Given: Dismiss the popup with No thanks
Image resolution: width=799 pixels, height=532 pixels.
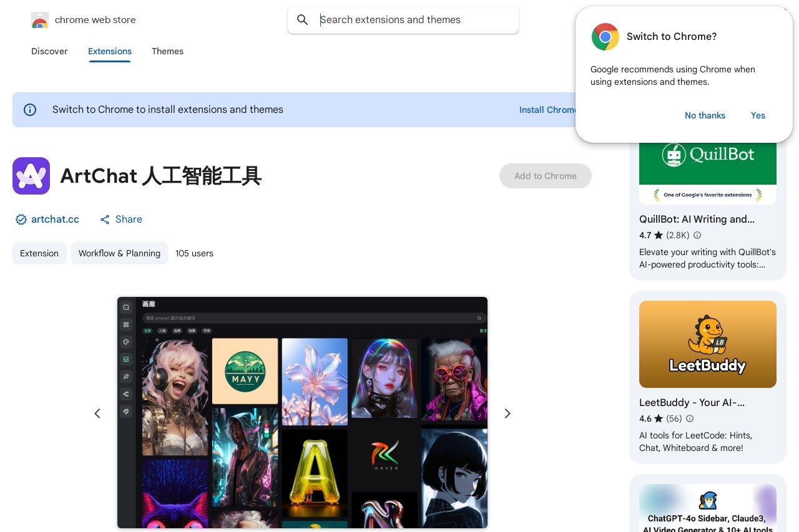Looking at the screenshot, I should 705,115.
